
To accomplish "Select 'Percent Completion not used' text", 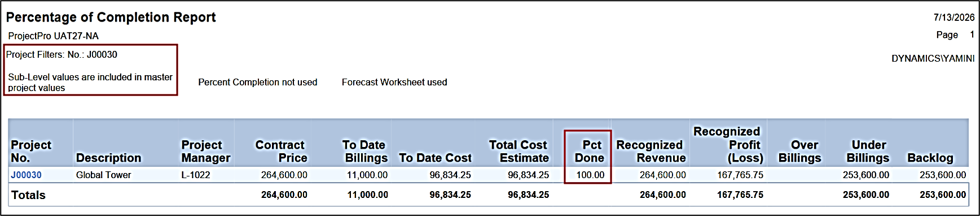I will [x=258, y=83].
